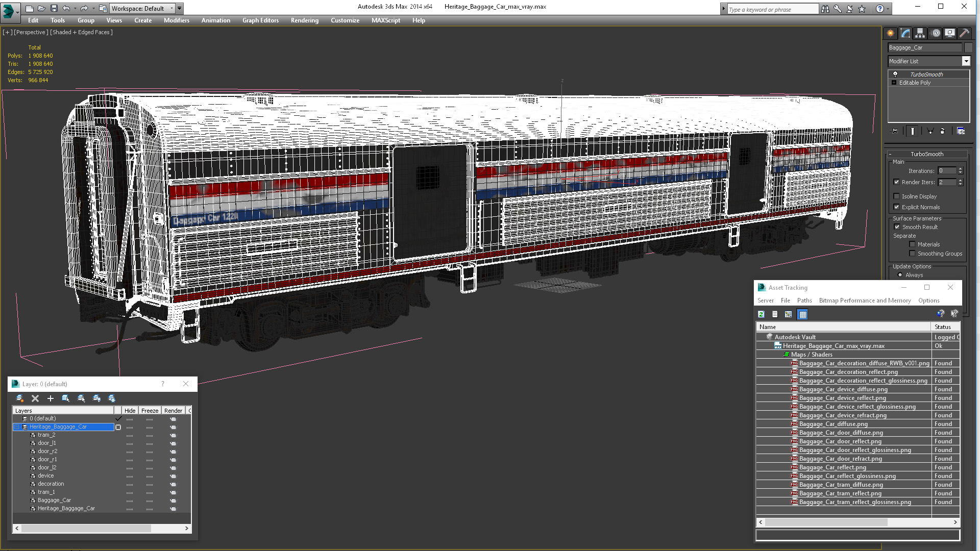
Task: Click Add Selected Objects to layer icon
Action: point(51,398)
